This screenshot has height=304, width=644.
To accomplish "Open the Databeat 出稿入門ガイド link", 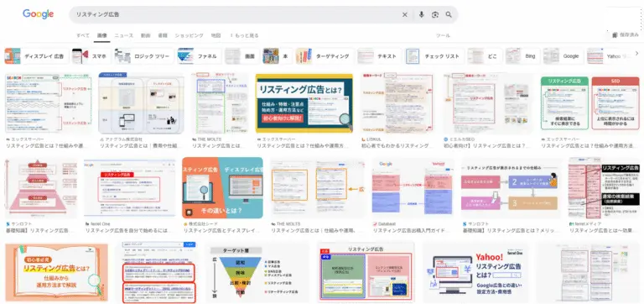I will pyautogui.click(x=413, y=227).
